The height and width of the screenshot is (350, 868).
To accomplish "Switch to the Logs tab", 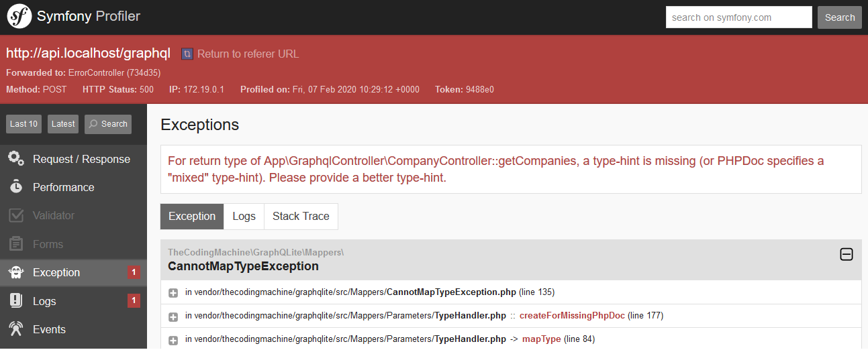I will pos(244,216).
